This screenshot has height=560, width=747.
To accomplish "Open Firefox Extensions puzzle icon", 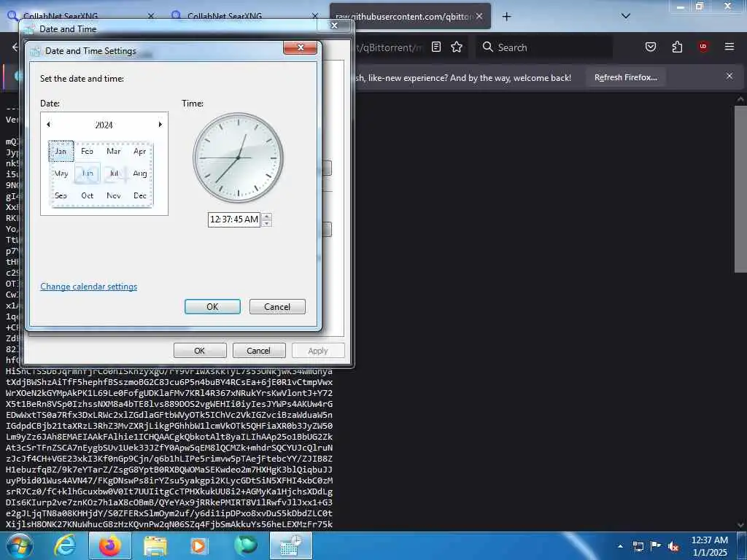I will [677, 47].
